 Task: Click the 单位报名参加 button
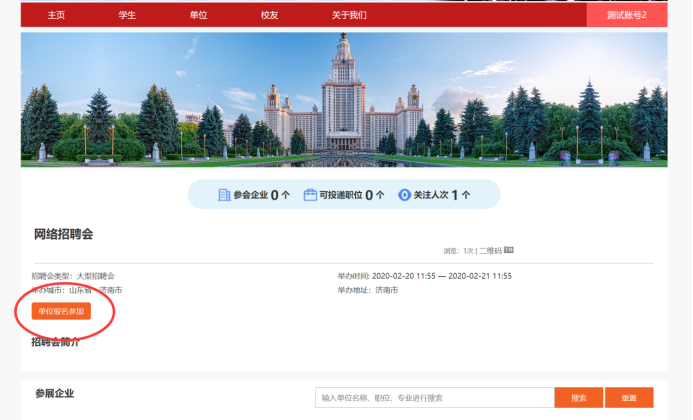click(x=61, y=311)
